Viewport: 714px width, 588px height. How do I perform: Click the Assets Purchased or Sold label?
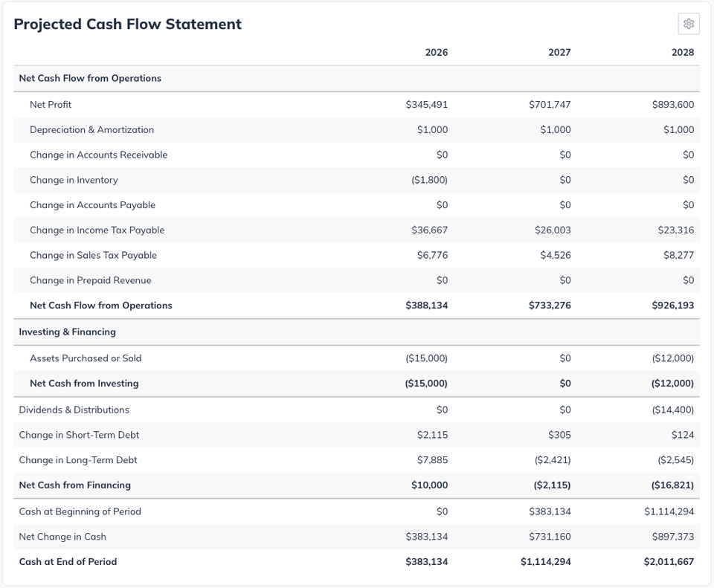pyautogui.click(x=86, y=358)
